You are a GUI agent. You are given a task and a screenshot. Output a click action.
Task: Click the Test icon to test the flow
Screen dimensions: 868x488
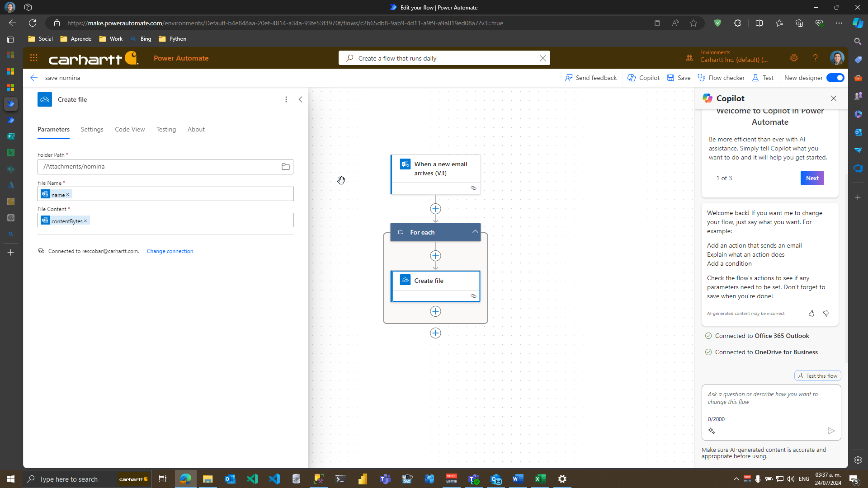pos(763,78)
